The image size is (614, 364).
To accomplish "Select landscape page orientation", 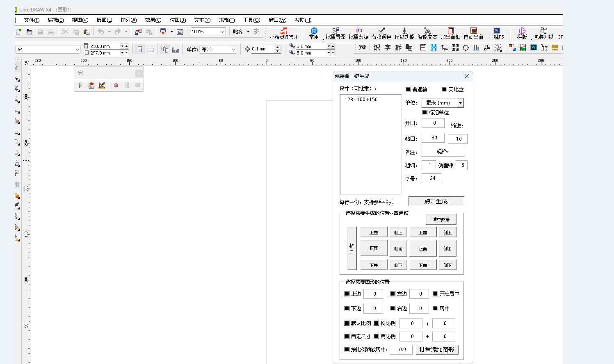I will [x=151, y=49].
